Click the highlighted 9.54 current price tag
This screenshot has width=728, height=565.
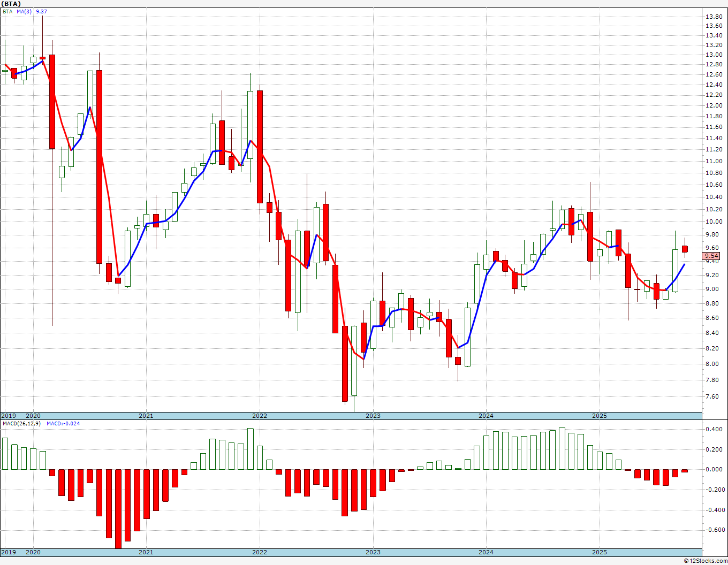712,256
